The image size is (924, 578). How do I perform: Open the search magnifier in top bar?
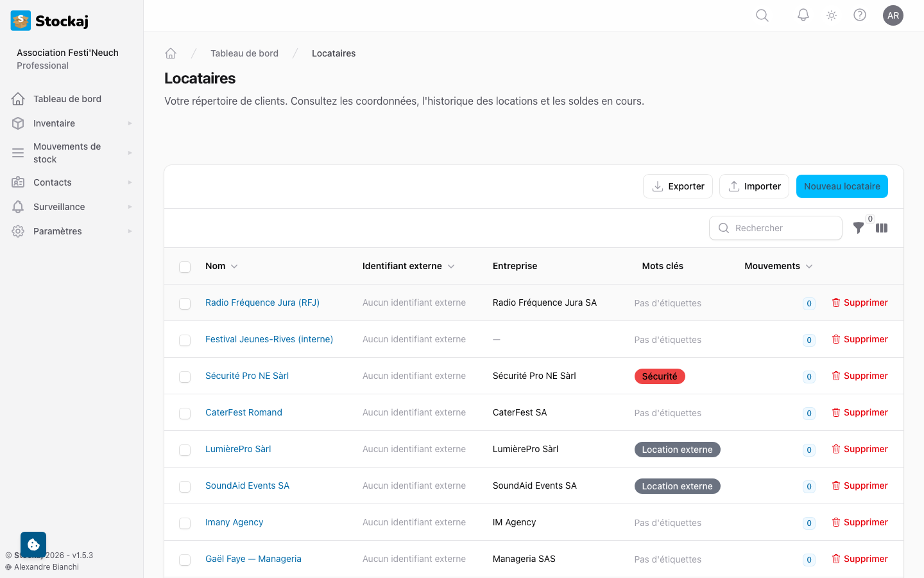tap(762, 15)
